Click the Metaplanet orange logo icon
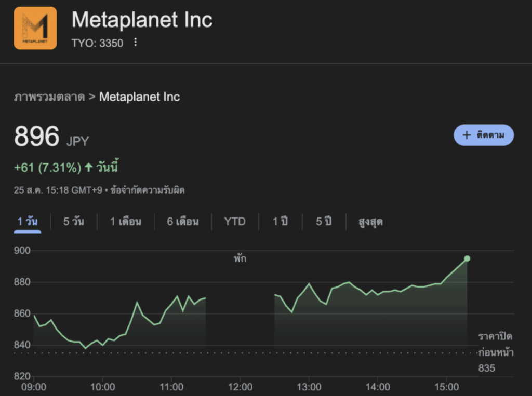532x396 pixels. click(x=35, y=28)
